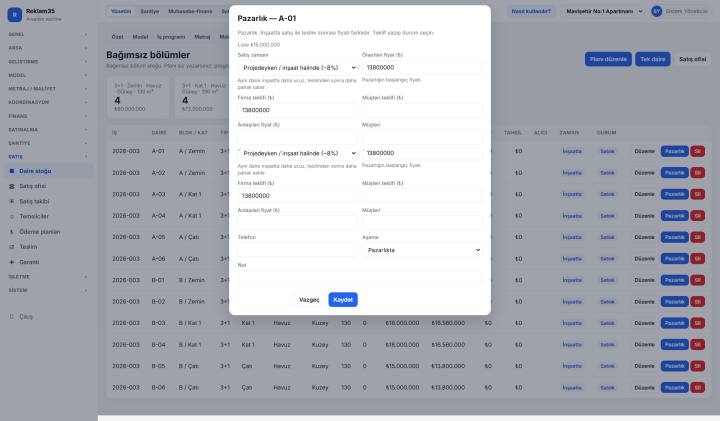Image resolution: width=720 pixels, height=421 pixels.
Task: Click the Daire stoğu sidebar label
Action: click(35, 171)
